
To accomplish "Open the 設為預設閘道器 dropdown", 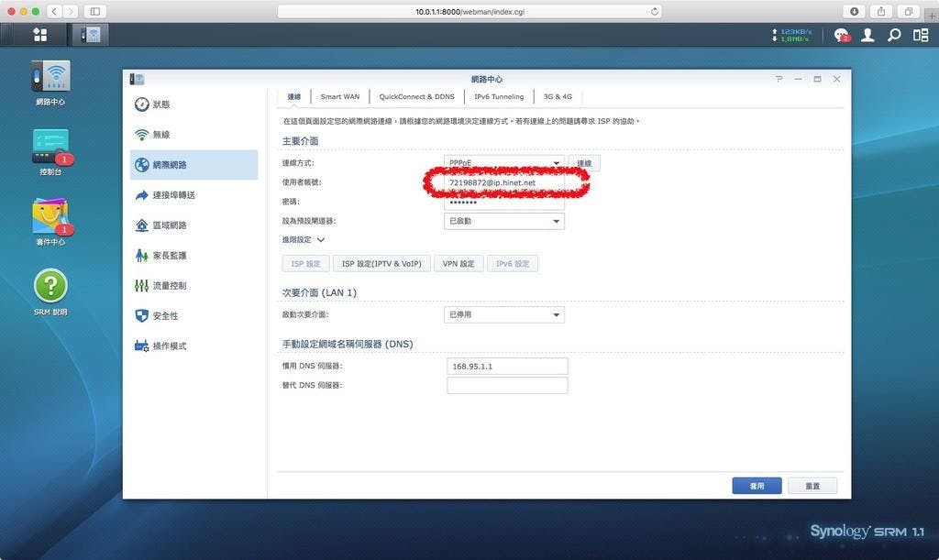I will 503,221.
